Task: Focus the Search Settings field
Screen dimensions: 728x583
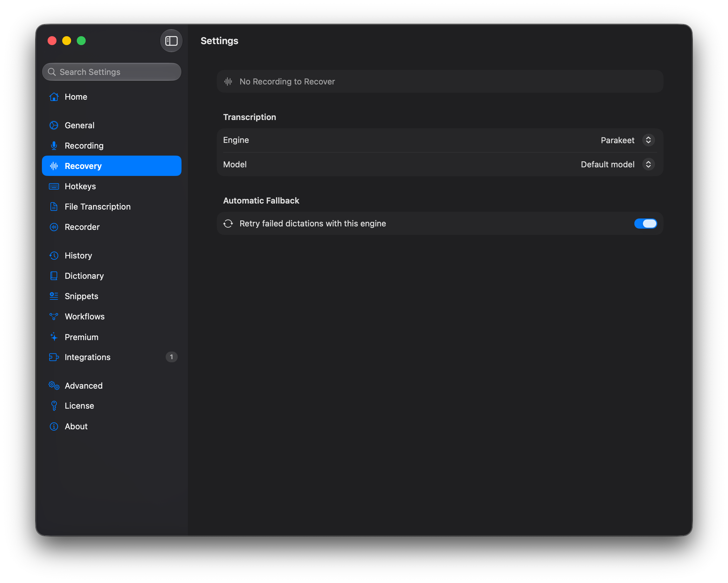Action: click(111, 72)
